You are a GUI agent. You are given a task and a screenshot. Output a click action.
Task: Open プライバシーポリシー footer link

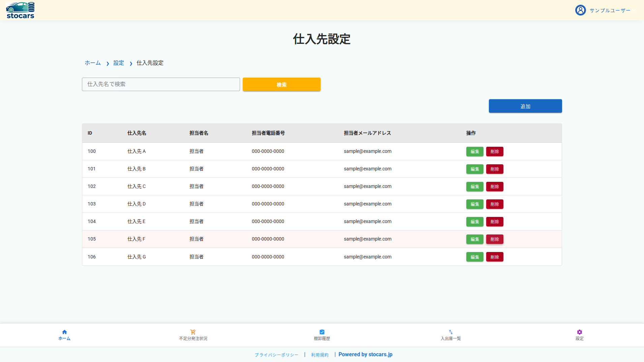[x=276, y=355]
